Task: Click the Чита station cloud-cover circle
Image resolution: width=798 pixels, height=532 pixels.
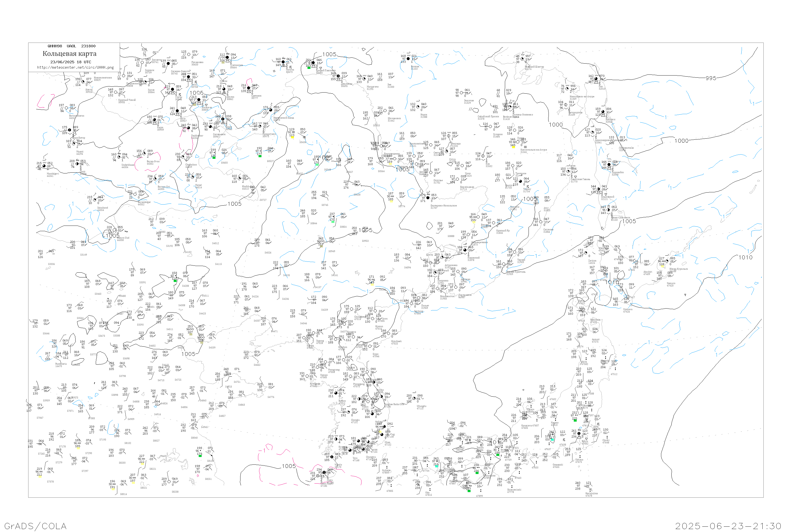Action: pyautogui.click(x=189, y=77)
